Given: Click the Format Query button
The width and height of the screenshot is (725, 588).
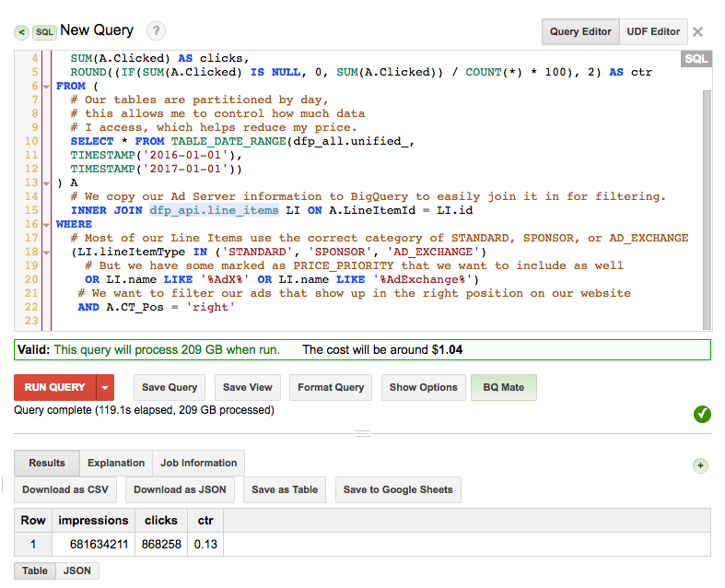Looking at the screenshot, I should [x=331, y=387].
